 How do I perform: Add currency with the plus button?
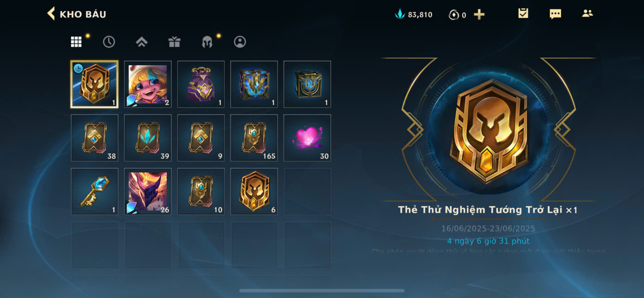(x=479, y=14)
